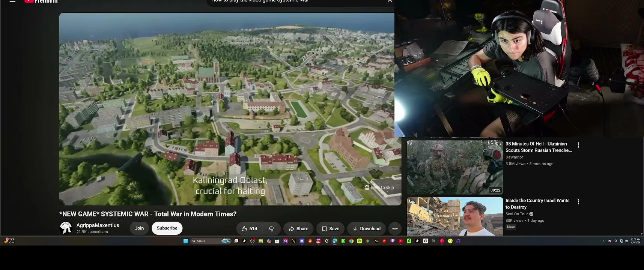Save the video to a playlist
This screenshot has height=270, width=644.
[330, 228]
